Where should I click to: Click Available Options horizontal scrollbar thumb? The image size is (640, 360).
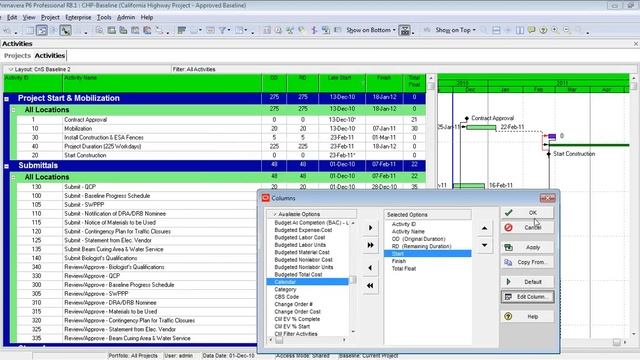[279, 340]
